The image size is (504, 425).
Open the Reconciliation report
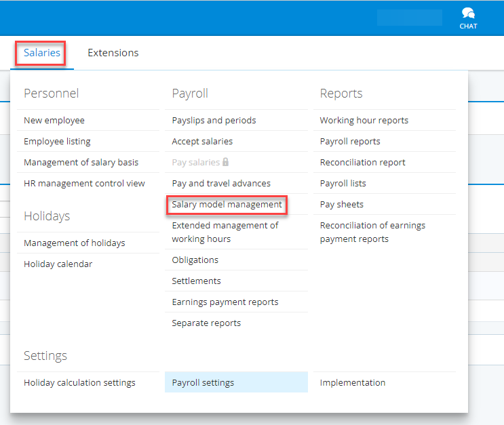[x=363, y=162]
